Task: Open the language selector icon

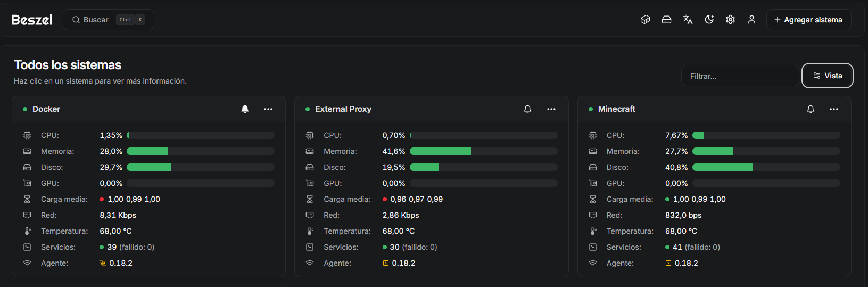Action: [x=688, y=20]
